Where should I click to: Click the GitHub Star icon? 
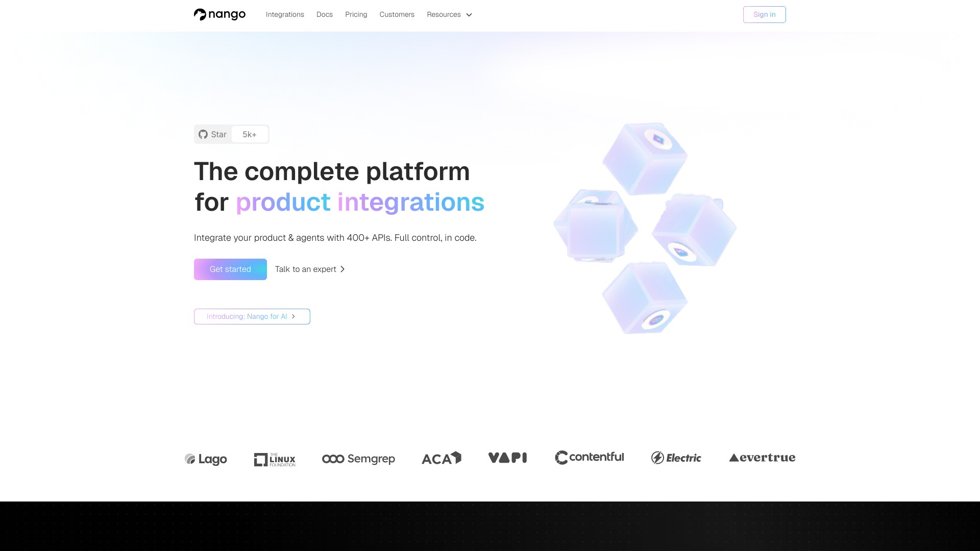(x=203, y=134)
